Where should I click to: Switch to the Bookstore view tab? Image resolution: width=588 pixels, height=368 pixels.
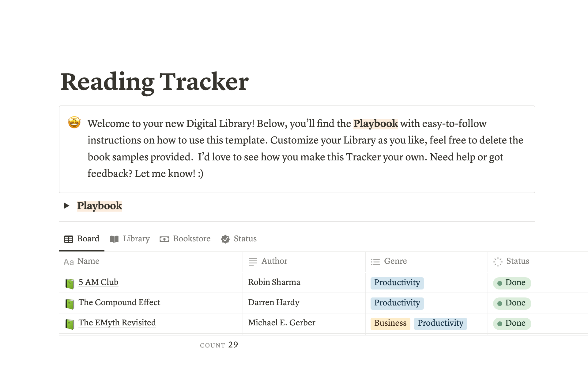185,239
